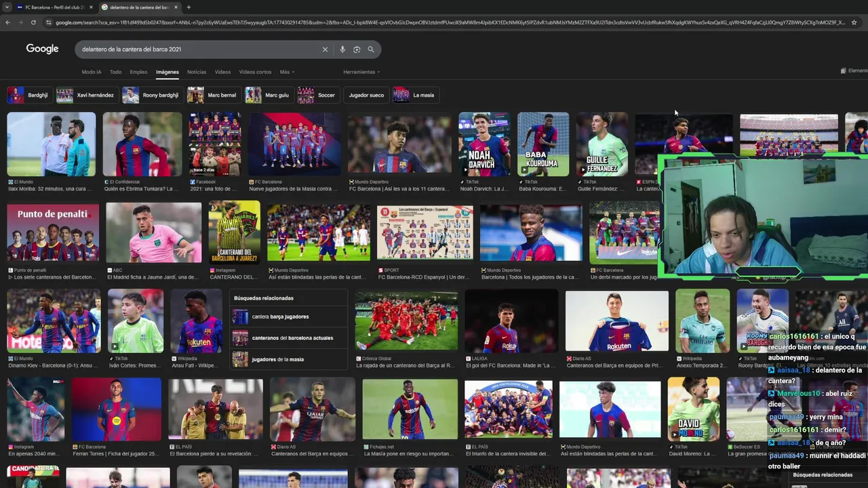
Task: Open Google Lens image search icon
Action: pyautogui.click(x=357, y=49)
